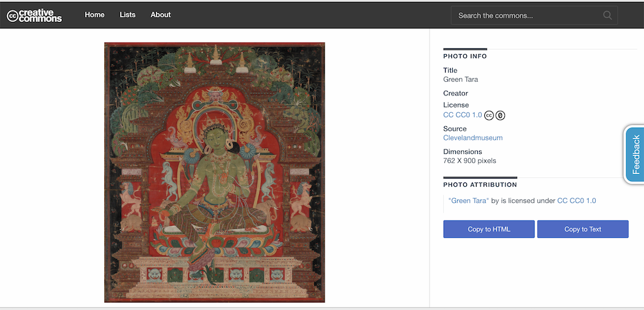Click the CC license circle icon
Image resolution: width=644 pixels, height=310 pixels.
tap(488, 115)
